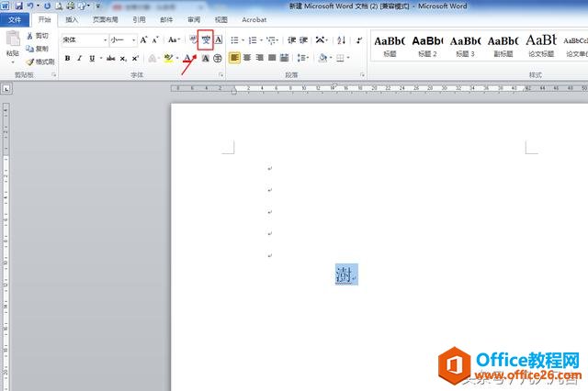Image resolution: width=588 pixels, height=391 pixels.
Task: Toggle Italic formatting
Action: [x=80, y=59]
